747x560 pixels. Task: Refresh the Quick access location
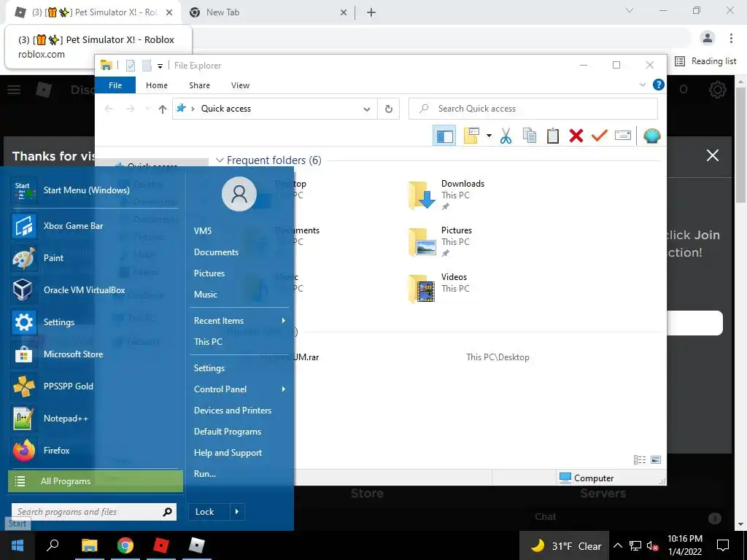(x=389, y=109)
